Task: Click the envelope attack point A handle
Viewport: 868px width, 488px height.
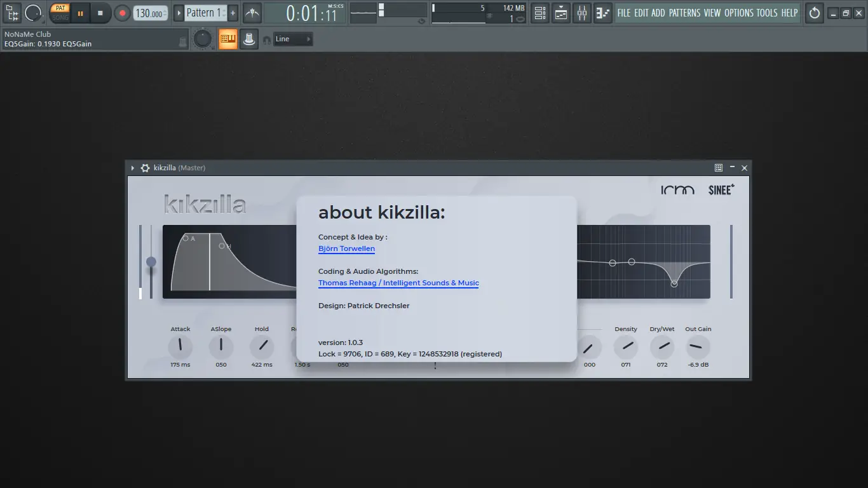Action: [186, 238]
